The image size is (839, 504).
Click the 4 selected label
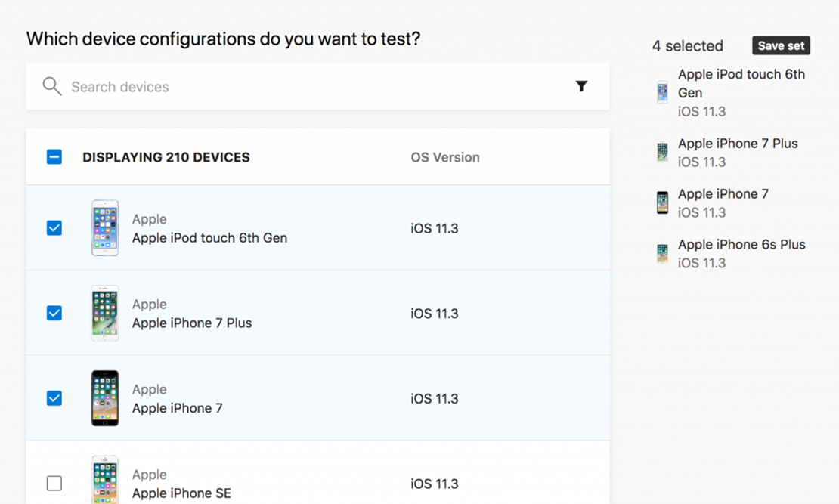coord(688,46)
